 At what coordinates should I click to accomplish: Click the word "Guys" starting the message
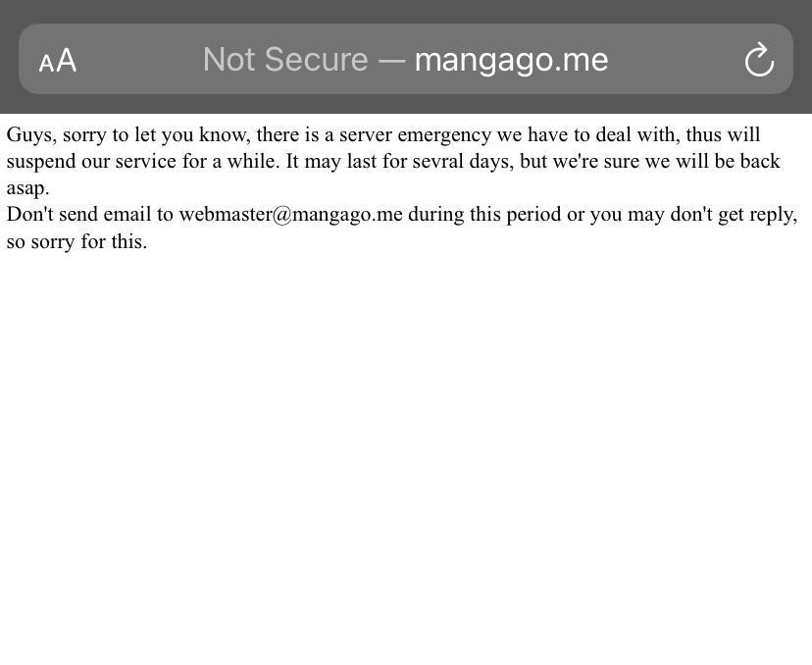[x=29, y=134]
